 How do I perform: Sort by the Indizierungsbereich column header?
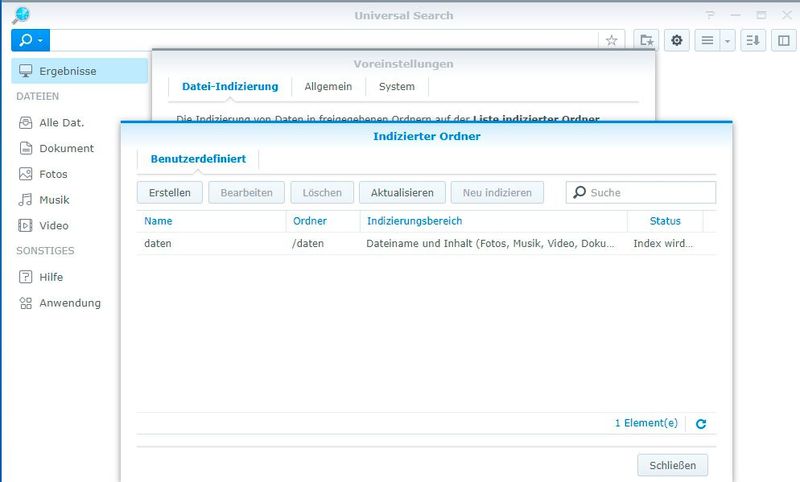pyautogui.click(x=493, y=221)
